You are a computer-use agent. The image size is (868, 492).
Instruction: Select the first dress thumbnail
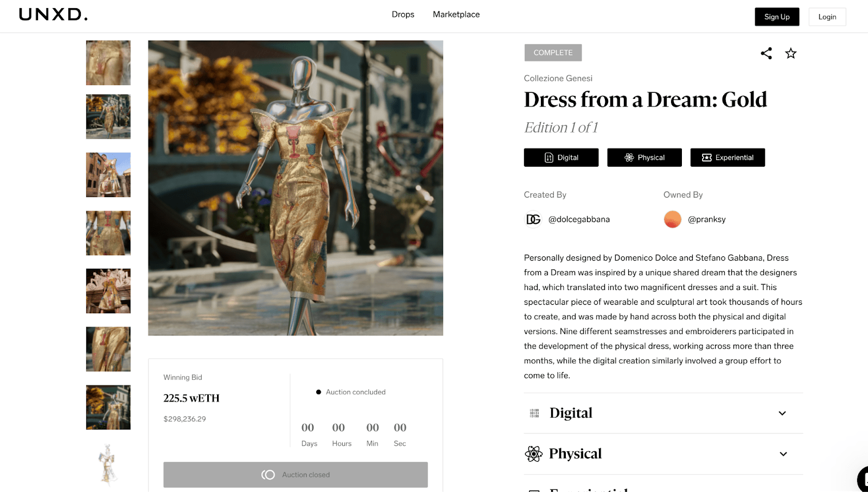[108, 63]
